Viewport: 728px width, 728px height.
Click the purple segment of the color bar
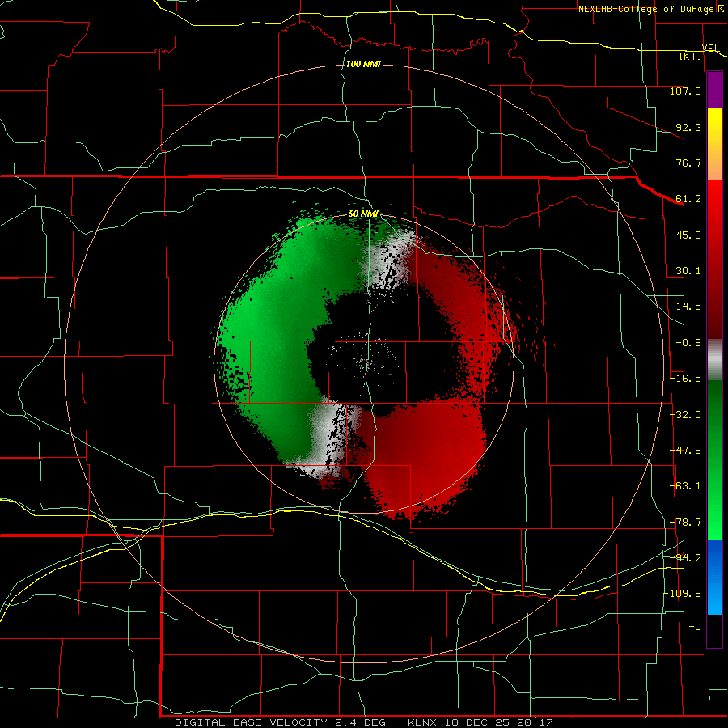[x=714, y=91]
